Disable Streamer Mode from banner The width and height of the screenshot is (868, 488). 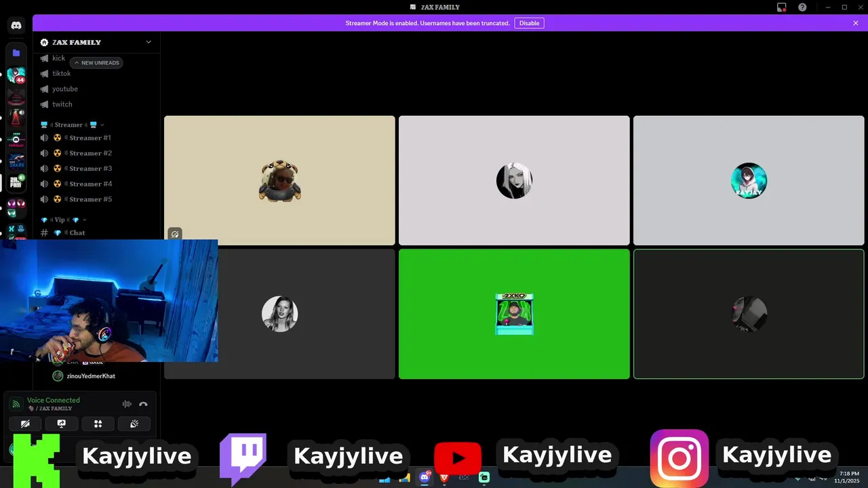point(529,23)
